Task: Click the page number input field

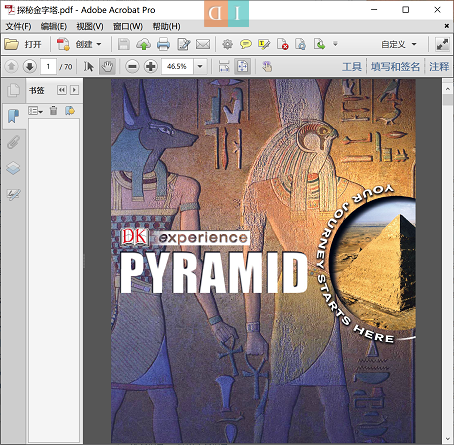Action: click(48, 66)
